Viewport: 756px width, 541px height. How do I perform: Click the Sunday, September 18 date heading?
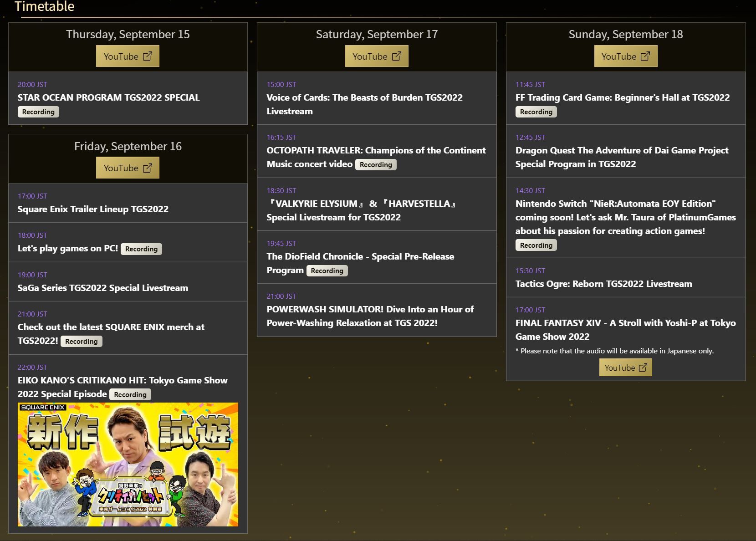(626, 35)
